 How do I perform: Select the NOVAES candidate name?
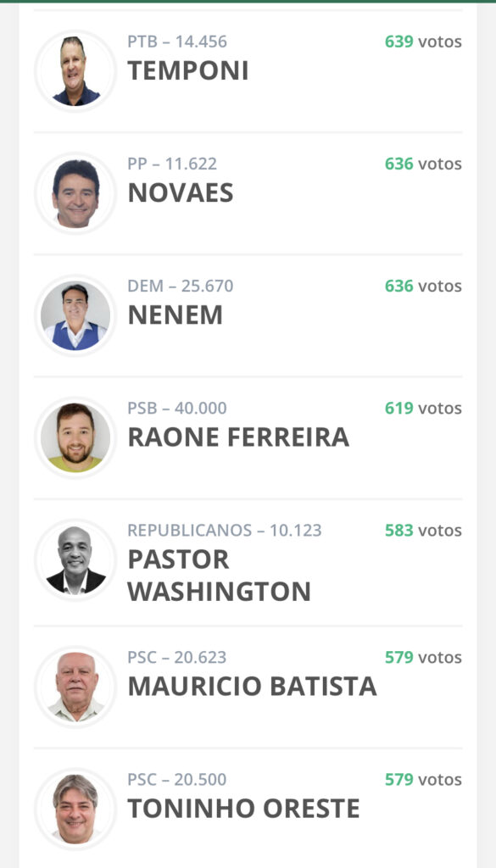pos(181,193)
